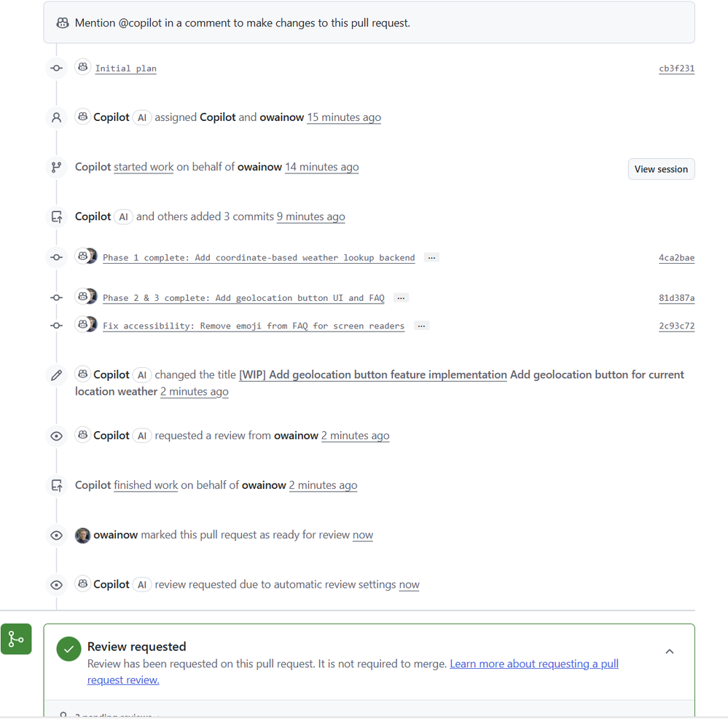Click the "15 minutes ago" timestamp

point(344,117)
